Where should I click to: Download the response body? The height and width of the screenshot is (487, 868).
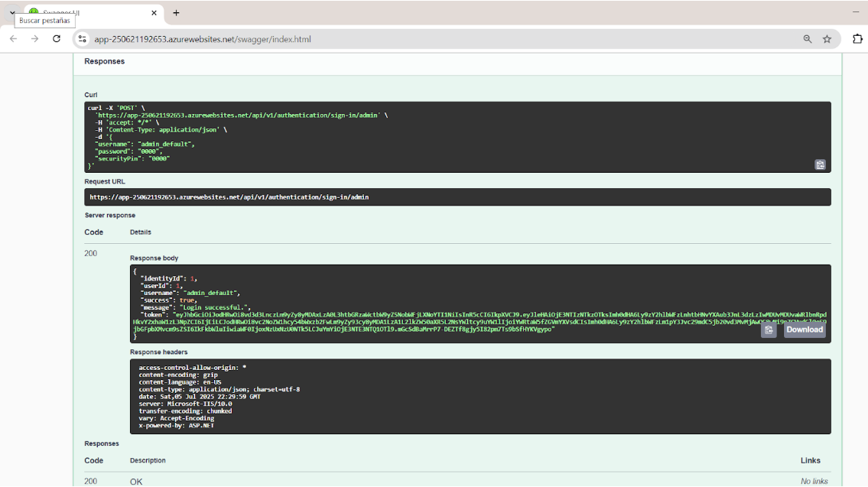click(x=805, y=330)
